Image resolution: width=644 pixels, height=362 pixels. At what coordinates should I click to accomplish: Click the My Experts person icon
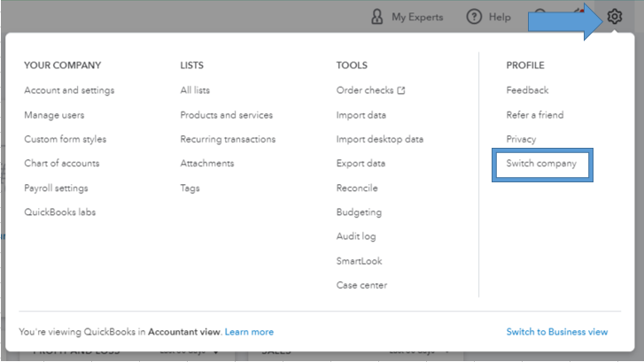point(377,17)
